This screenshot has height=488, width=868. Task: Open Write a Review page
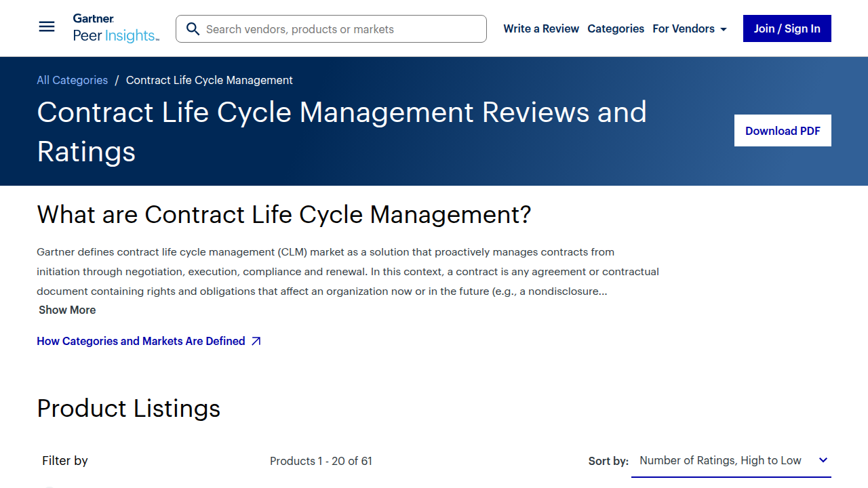541,28
